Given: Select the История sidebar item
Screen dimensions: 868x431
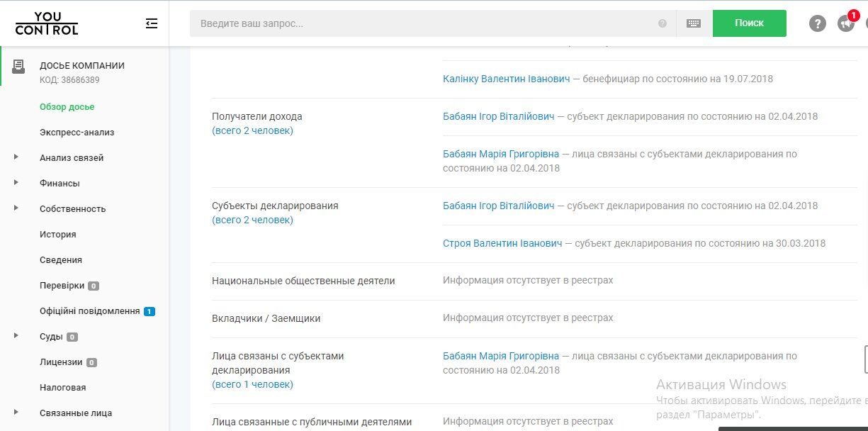Looking at the screenshot, I should click(57, 235).
